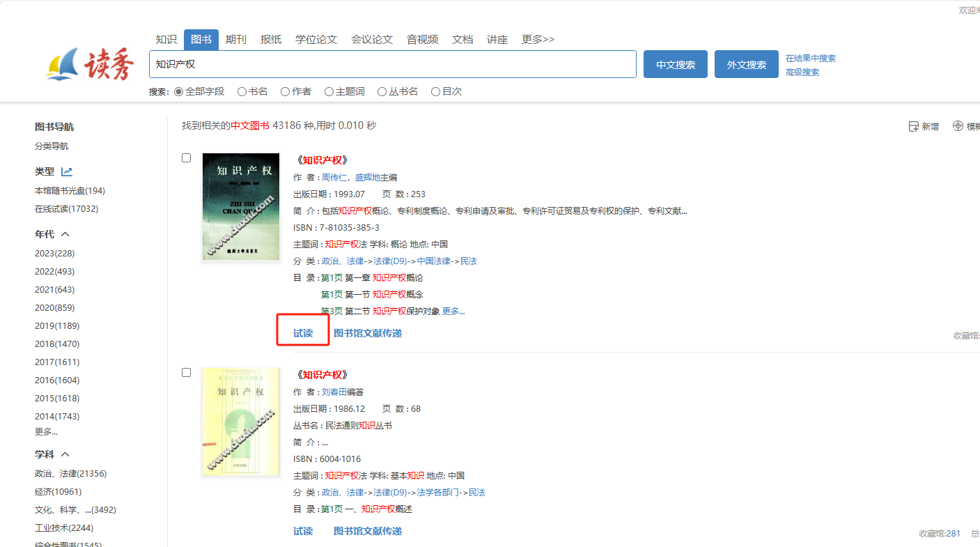Open the 学位论文 tab
Image resolution: width=980 pixels, height=547 pixels.
pos(316,40)
